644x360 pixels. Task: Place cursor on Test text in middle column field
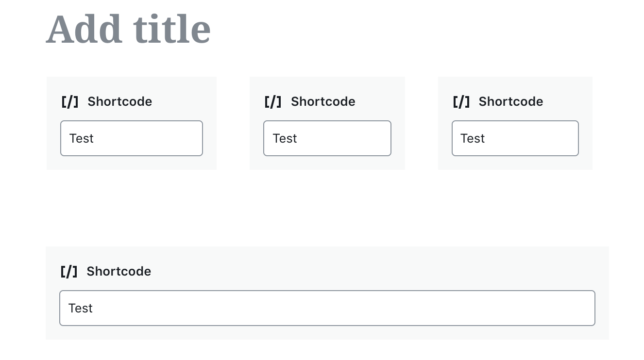click(285, 138)
